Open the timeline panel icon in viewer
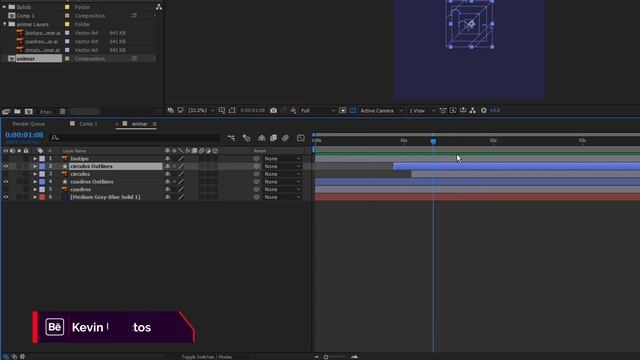 coord(463,111)
